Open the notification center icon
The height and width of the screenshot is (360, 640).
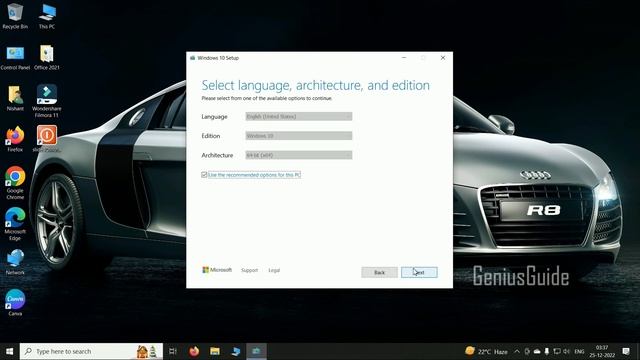click(x=626, y=351)
